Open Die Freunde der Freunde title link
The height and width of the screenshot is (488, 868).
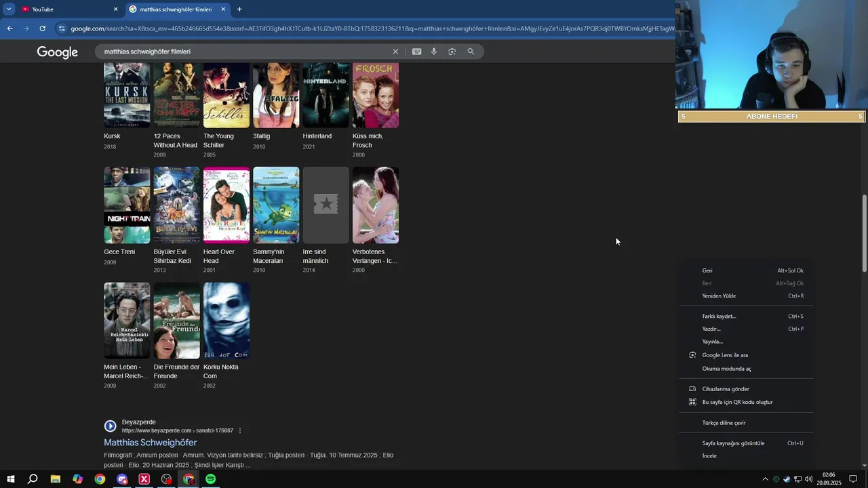tap(176, 371)
